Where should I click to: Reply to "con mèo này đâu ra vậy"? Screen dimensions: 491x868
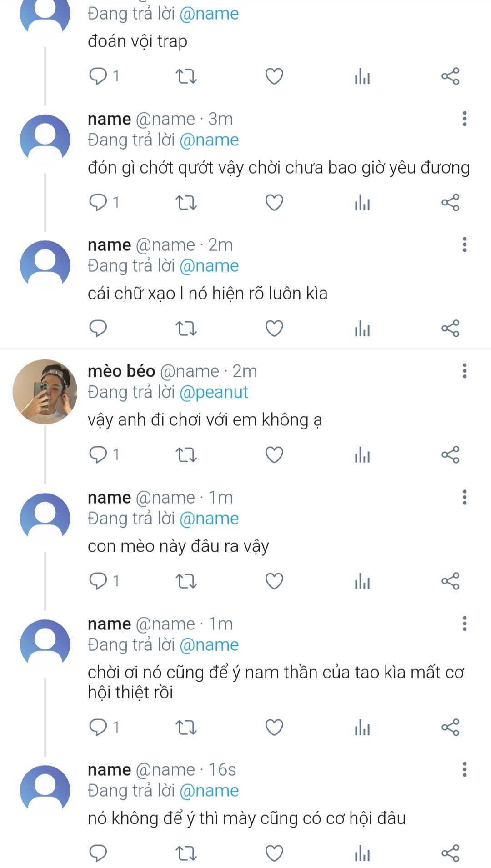[x=98, y=581]
